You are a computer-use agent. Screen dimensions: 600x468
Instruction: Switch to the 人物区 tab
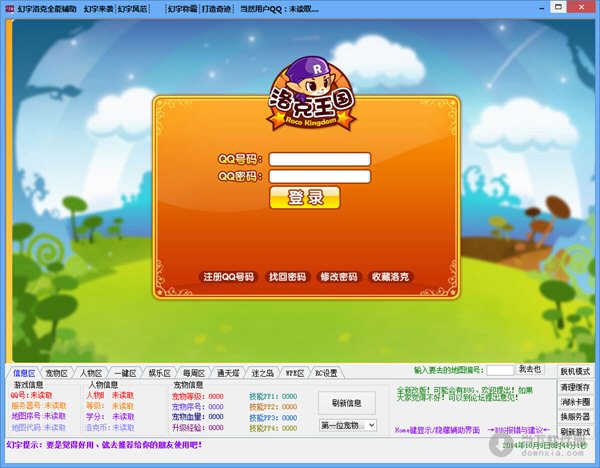click(x=91, y=373)
